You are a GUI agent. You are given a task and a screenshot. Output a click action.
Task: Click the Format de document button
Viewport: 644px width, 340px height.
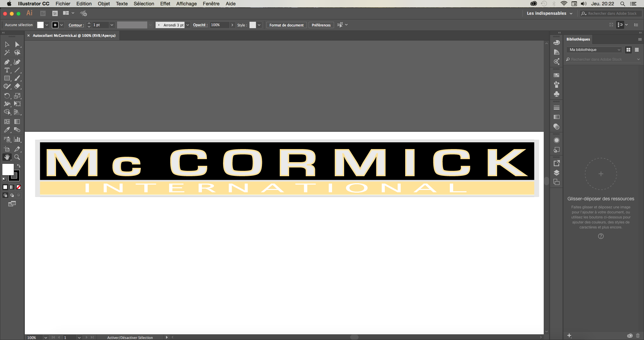(x=286, y=25)
